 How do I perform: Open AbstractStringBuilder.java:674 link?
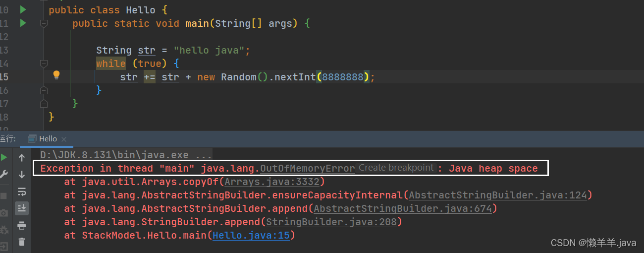point(403,209)
